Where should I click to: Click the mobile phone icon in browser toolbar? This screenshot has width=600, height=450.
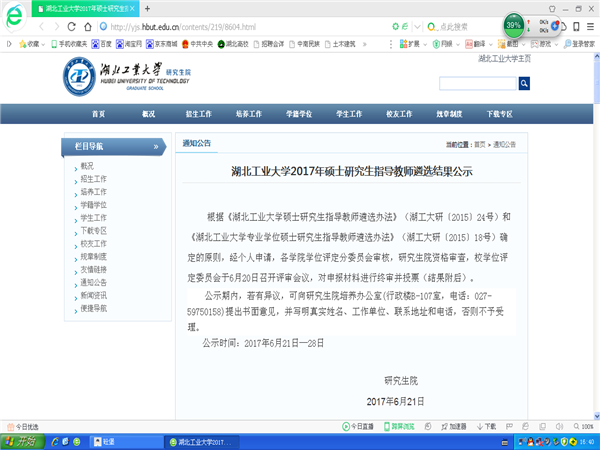click(x=576, y=26)
